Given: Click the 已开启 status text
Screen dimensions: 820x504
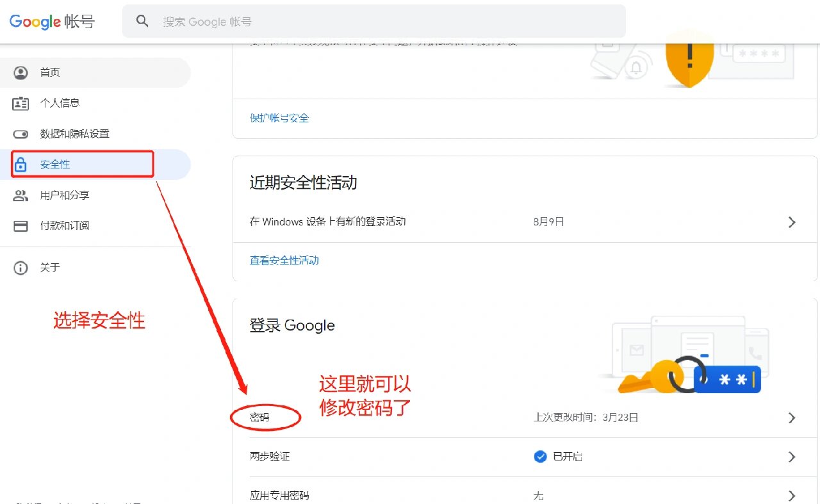Looking at the screenshot, I should (568, 457).
